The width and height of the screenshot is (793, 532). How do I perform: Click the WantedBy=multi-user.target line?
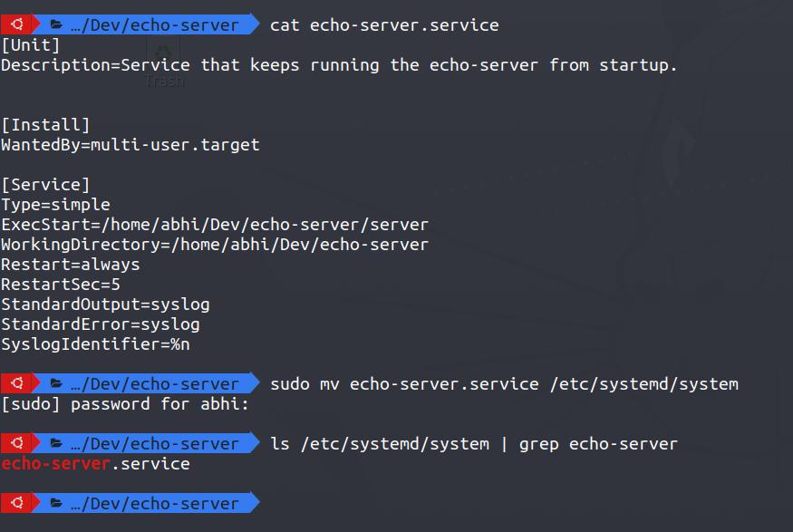coord(130,144)
